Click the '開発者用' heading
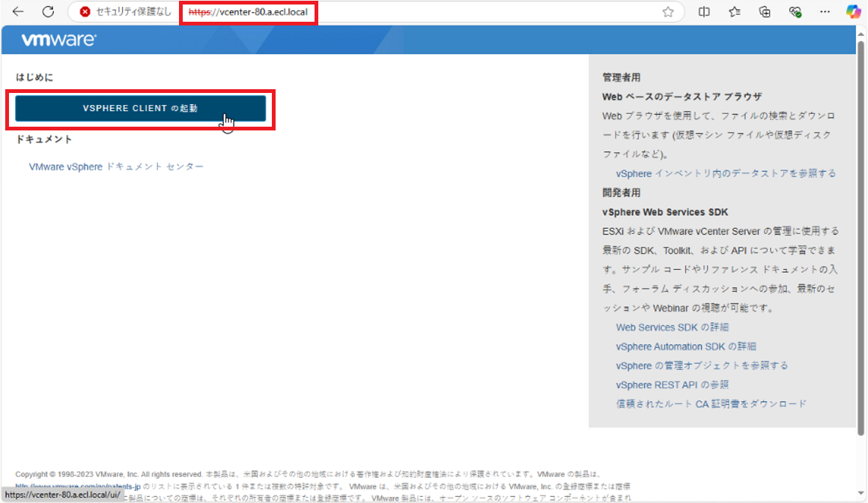Screen dimensions: 868x503 click(x=621, y=193)
